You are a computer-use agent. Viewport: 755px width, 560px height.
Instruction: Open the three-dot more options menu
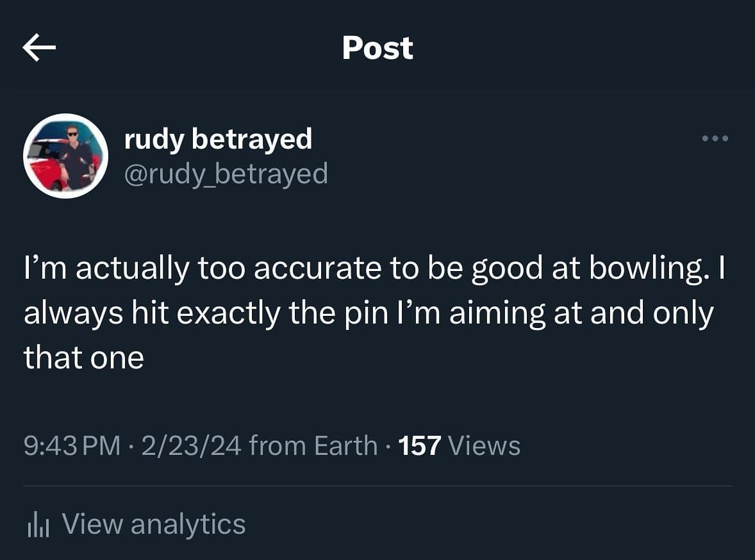coord(715,138)
